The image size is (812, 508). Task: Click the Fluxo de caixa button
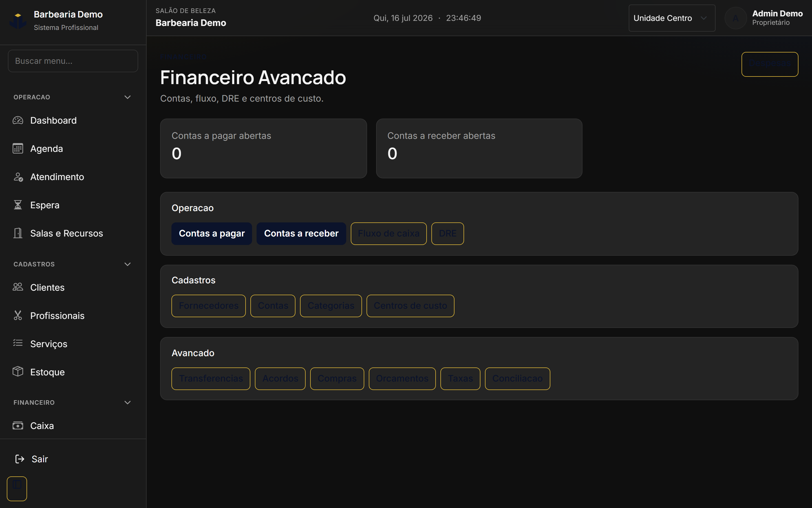[x=389, y=233]
